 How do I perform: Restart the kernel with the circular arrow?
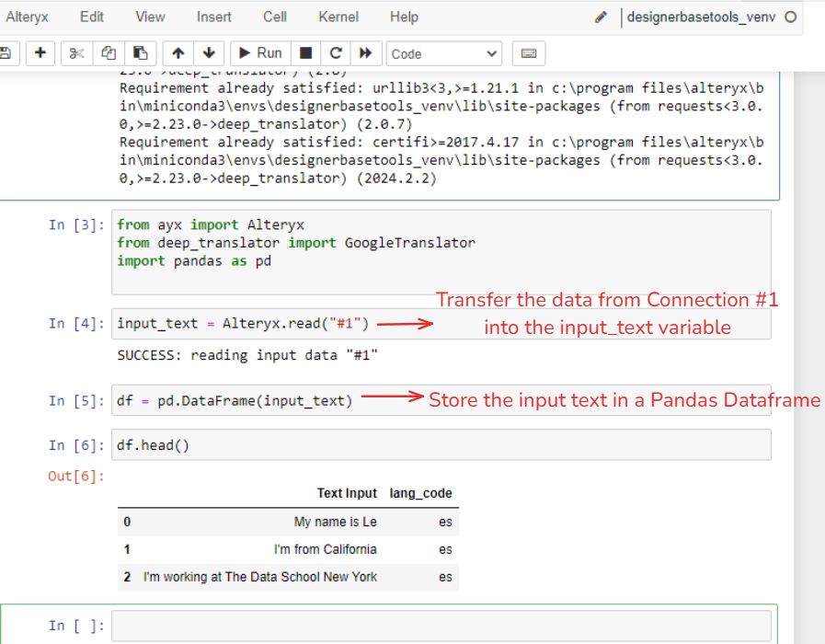tap(336, 53)
